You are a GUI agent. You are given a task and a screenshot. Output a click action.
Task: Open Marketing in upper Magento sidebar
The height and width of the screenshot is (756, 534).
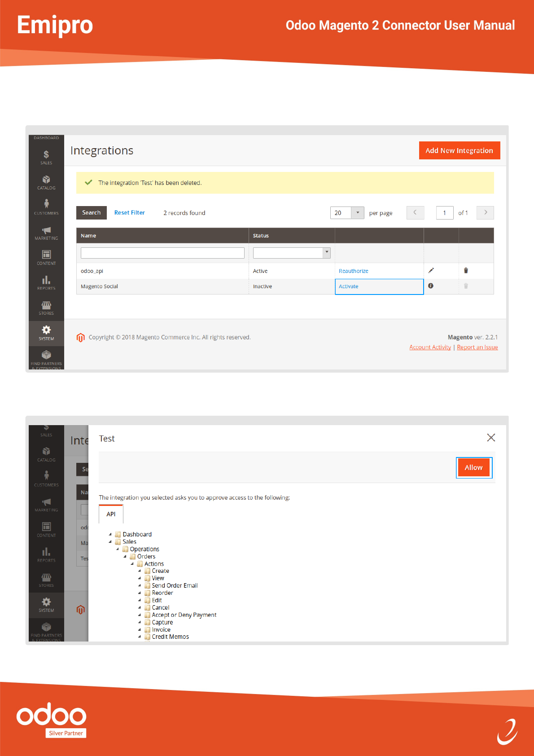pos(46,233)
